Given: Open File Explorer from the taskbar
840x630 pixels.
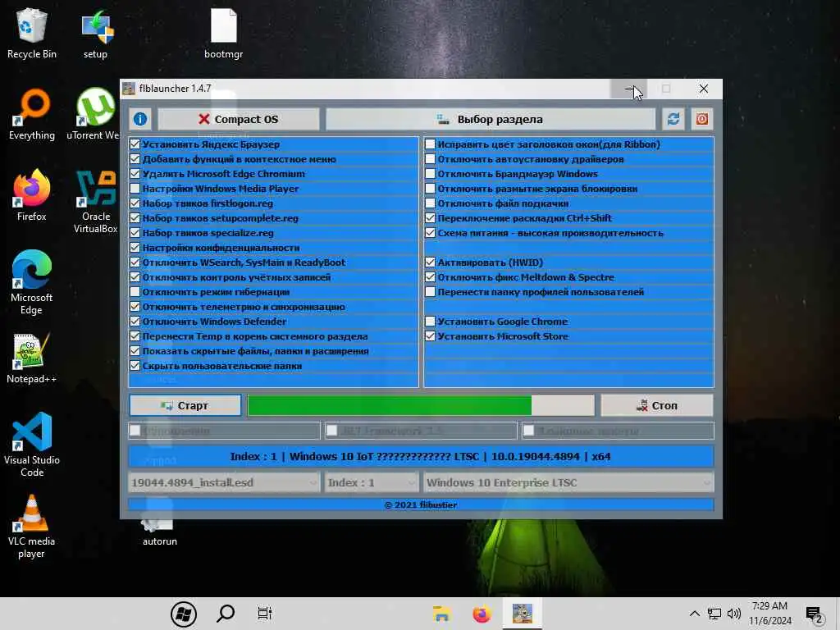Looking at the screenshot, I should tap(441, 614).
